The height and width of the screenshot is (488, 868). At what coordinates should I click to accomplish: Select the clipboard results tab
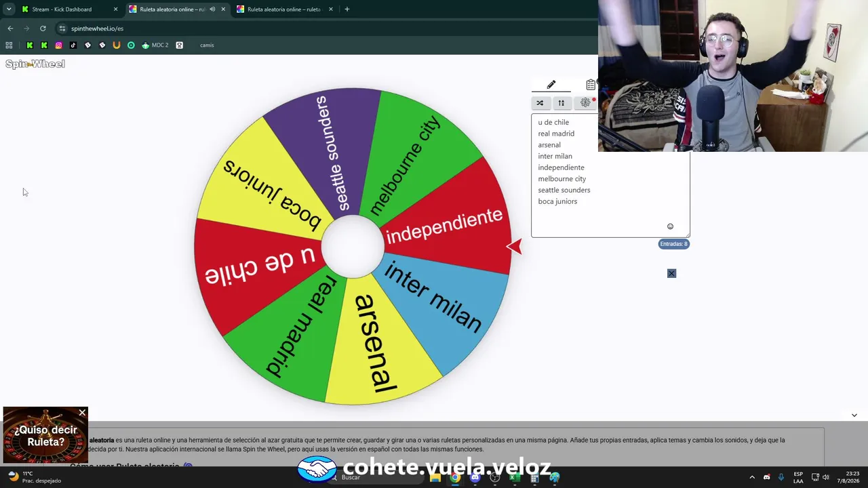click(591, 85)
